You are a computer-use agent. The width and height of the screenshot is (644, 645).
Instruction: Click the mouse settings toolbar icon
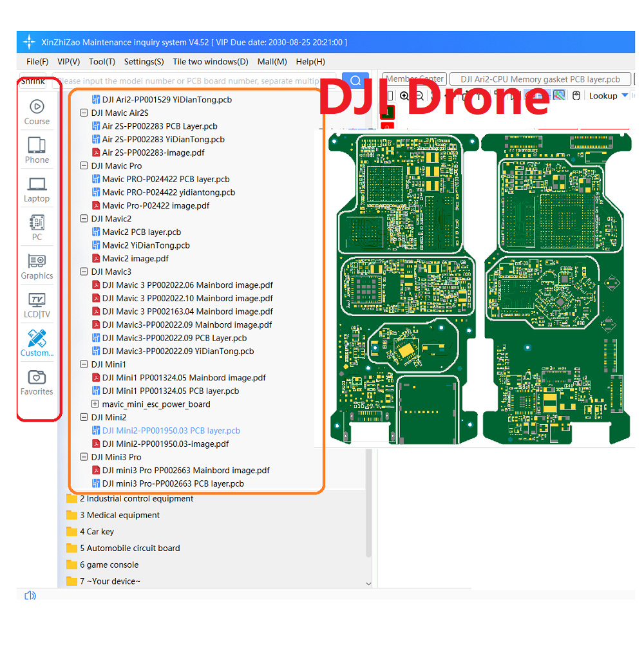tap(576, 95)
